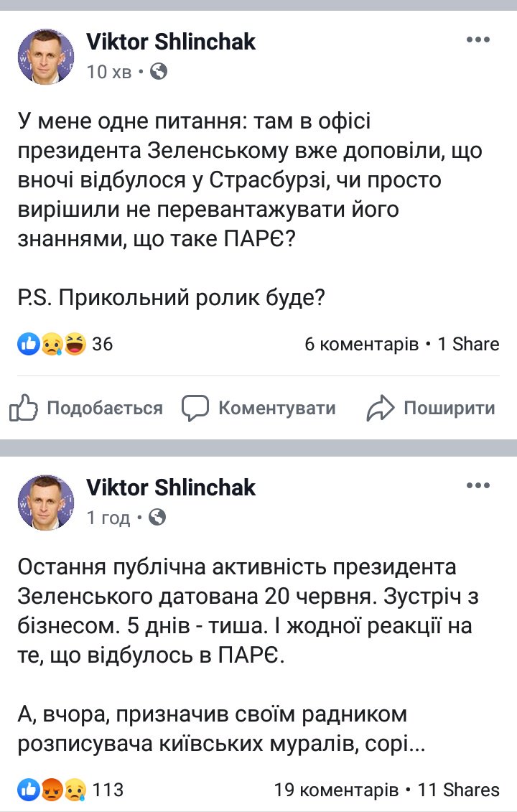Open the second post's three-dot options menu
Screen dimensions: 517x812
coord(478,487)
